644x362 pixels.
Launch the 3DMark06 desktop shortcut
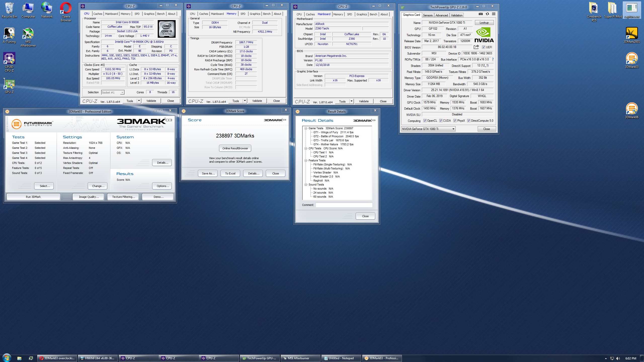(x=632, y=111)
